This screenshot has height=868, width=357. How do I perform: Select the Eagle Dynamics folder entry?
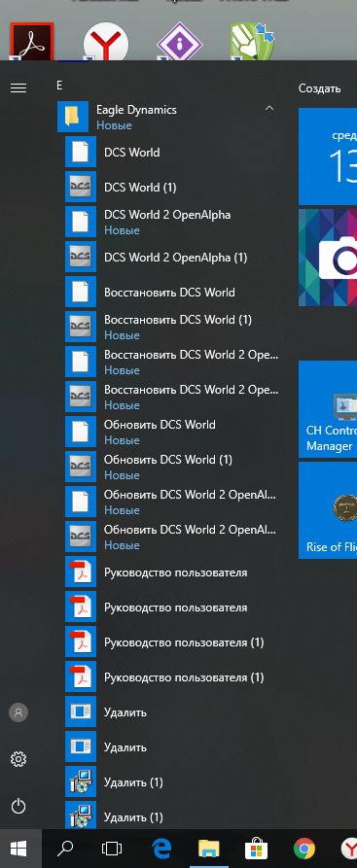pos(167,117)
